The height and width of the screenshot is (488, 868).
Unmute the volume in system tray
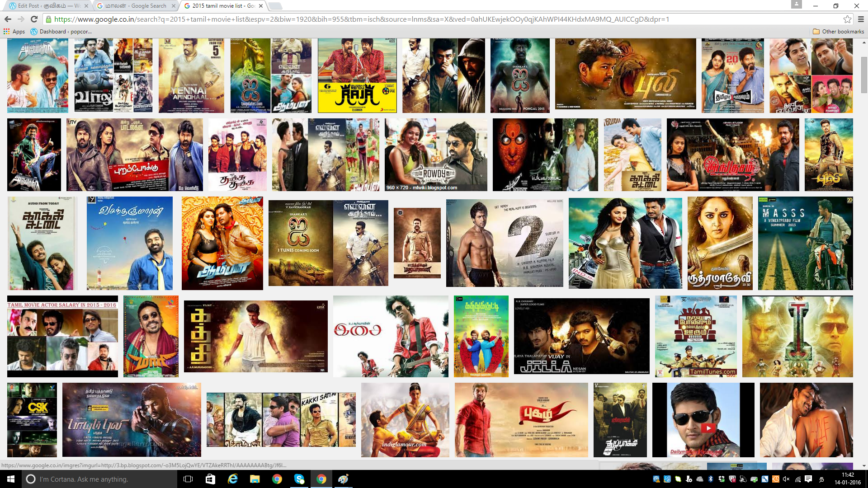click(x=786, y=479)
